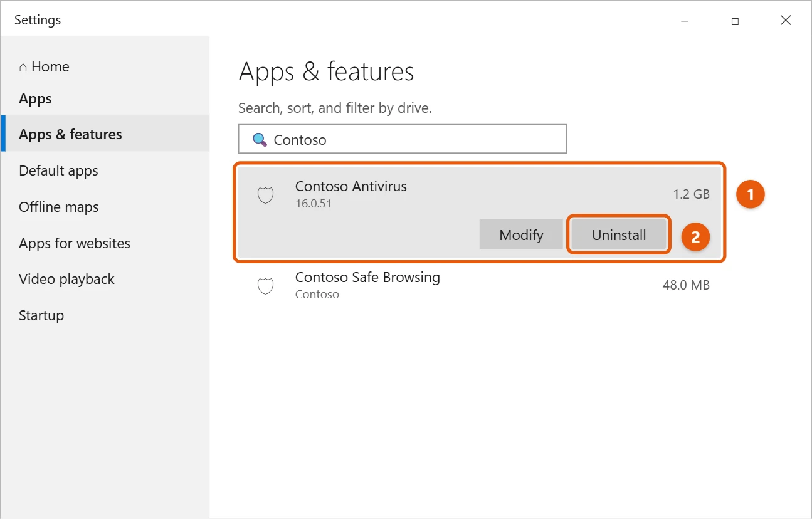Click the 48.0 MB size value

click(x=686, y=285)
